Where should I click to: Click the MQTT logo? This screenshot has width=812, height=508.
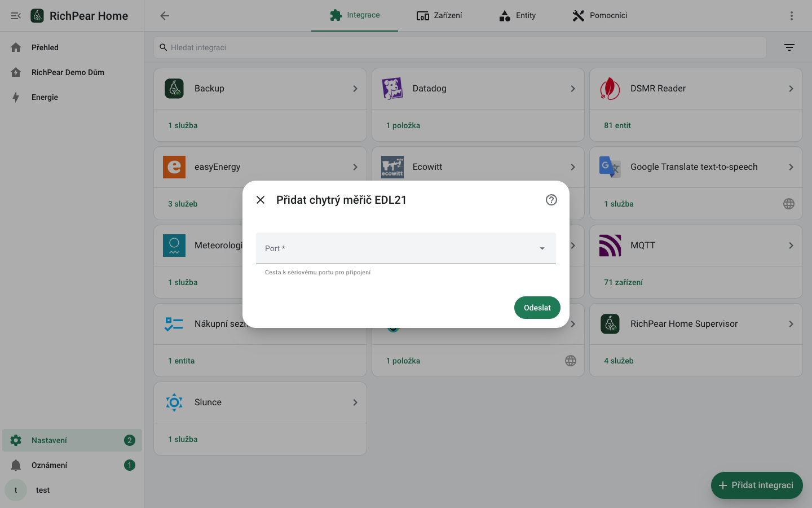[x=610, y=246]
